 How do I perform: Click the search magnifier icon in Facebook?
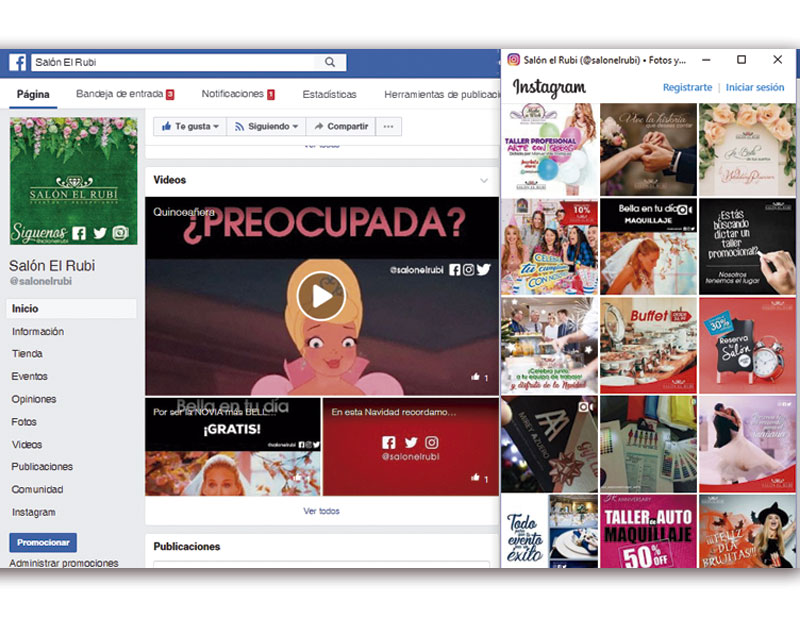click(330, 62)
